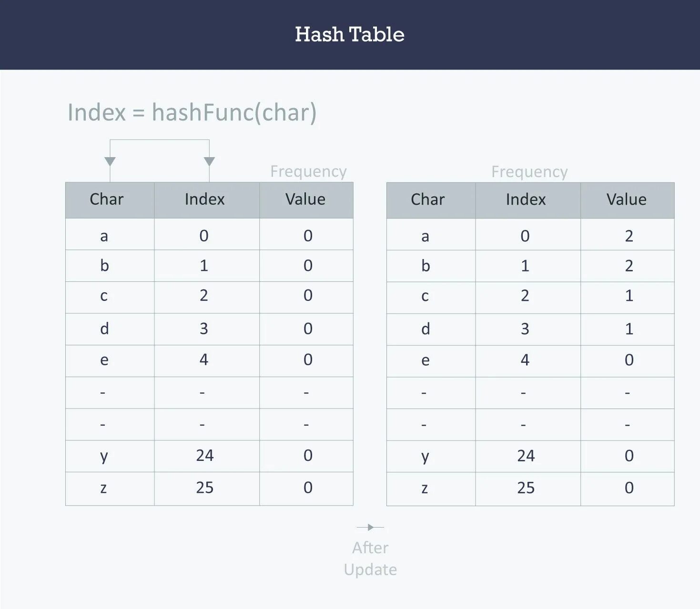Click the Index = hashFunc(char) formula text
The image size is (700, 609).
click(192, 112)
